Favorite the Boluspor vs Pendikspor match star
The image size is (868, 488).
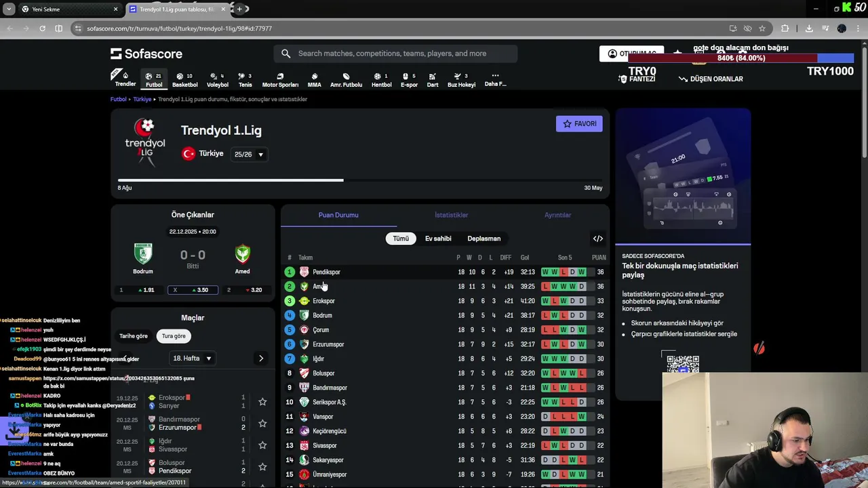(262, 467)
